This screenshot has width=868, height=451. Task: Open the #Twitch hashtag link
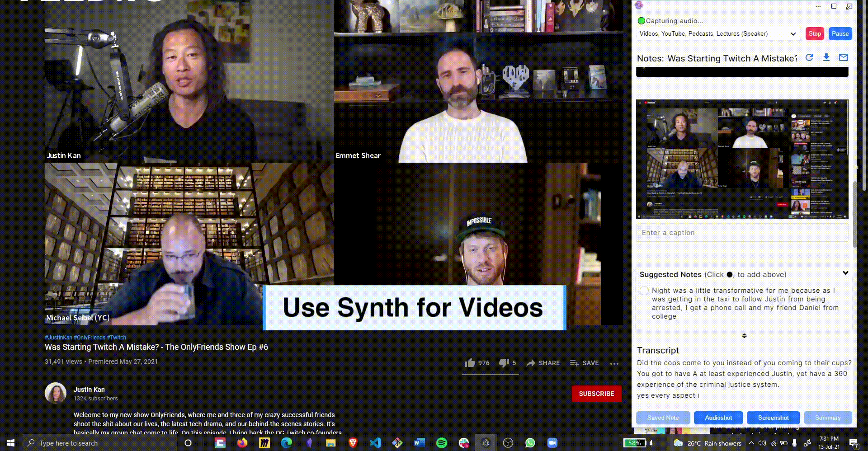117,338
